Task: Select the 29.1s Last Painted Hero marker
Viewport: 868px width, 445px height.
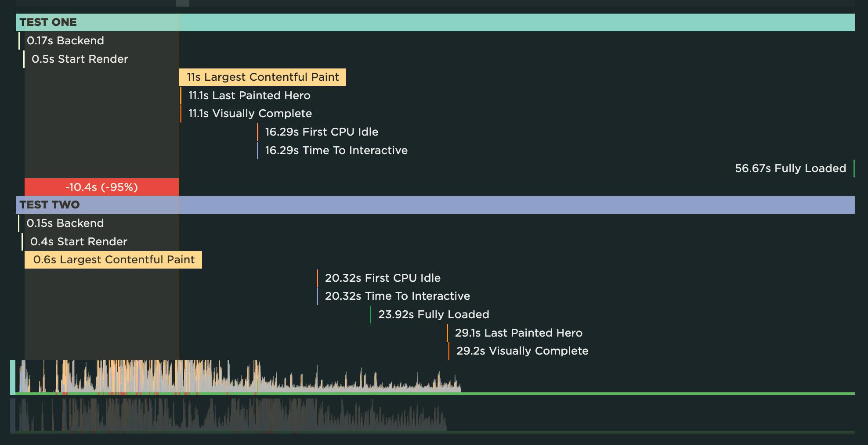Action: point(518,333)
